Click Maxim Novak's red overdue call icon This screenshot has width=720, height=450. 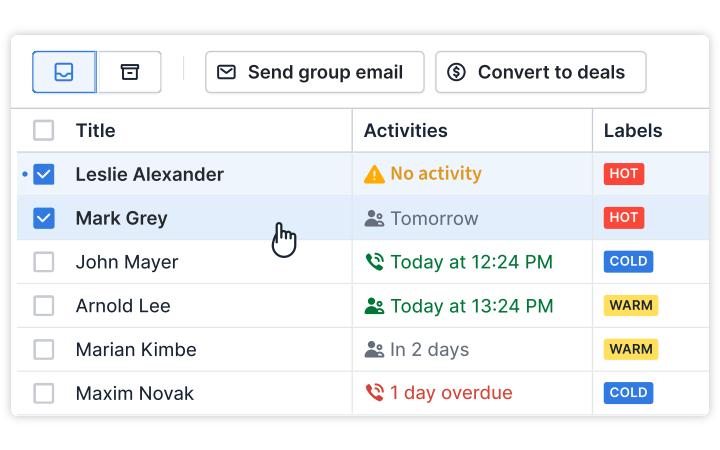click(374, 393)
